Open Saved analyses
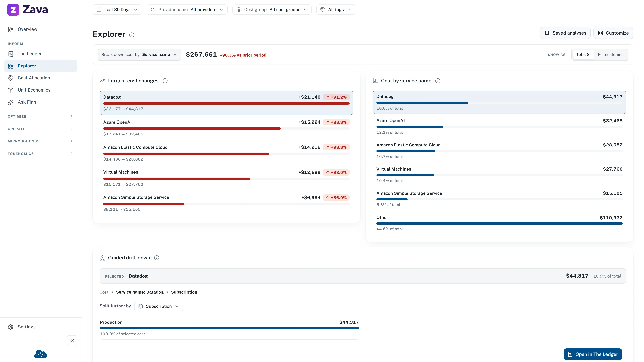Image resolution: width=644 pixels, height=362 pixels. point(565,33)
